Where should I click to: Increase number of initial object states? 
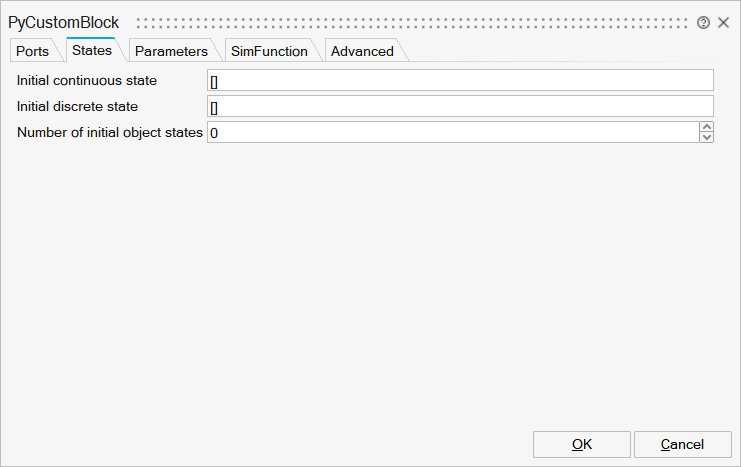point(707,127)
